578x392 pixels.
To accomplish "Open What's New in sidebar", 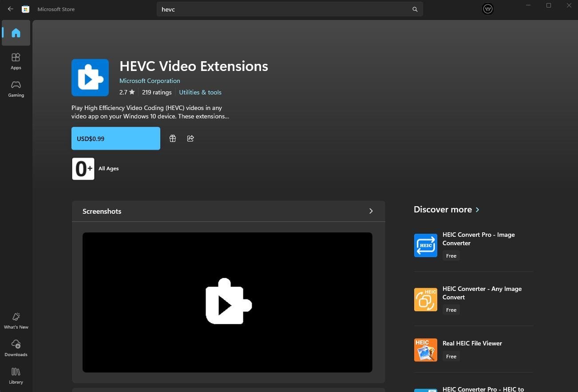I will [x=16, y=321].
